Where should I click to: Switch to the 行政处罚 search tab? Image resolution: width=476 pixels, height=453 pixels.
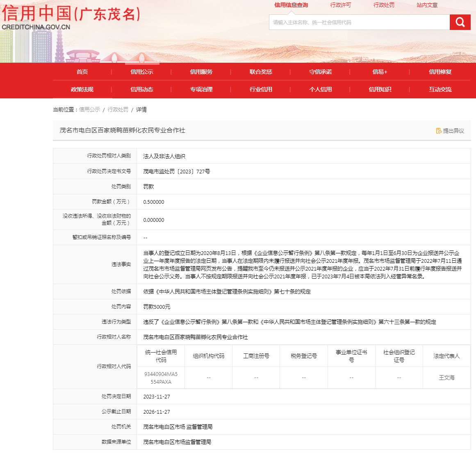tap(384, 5)
